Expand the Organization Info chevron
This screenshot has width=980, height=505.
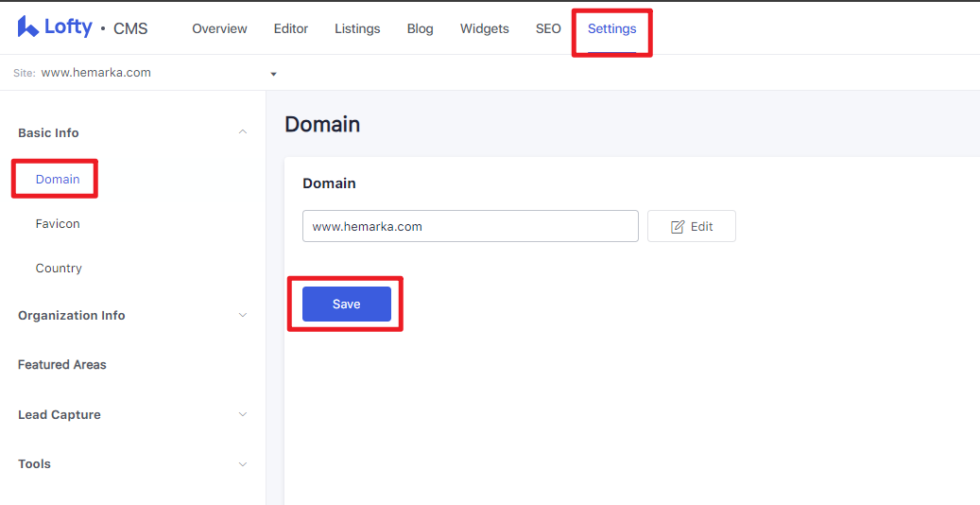coord(243,316)
